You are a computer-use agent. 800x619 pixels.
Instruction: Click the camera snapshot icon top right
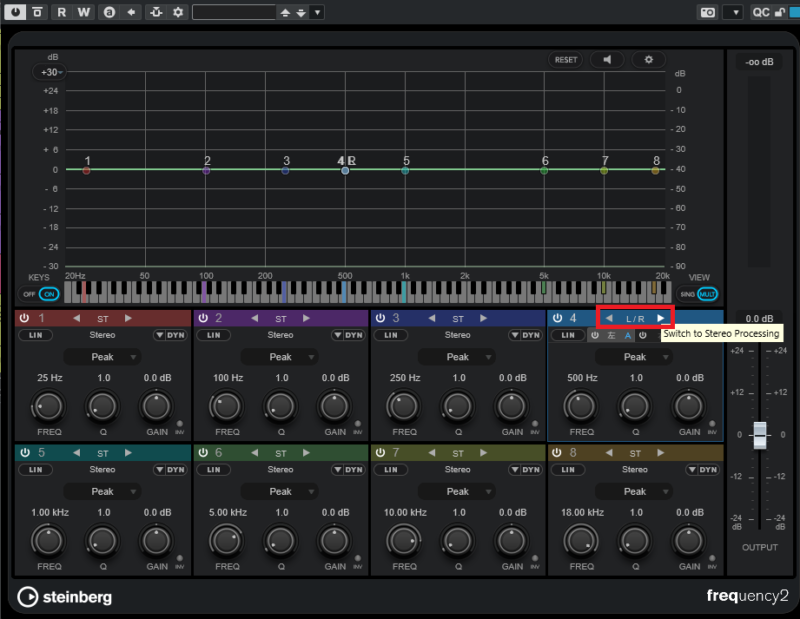pos(708,12)
